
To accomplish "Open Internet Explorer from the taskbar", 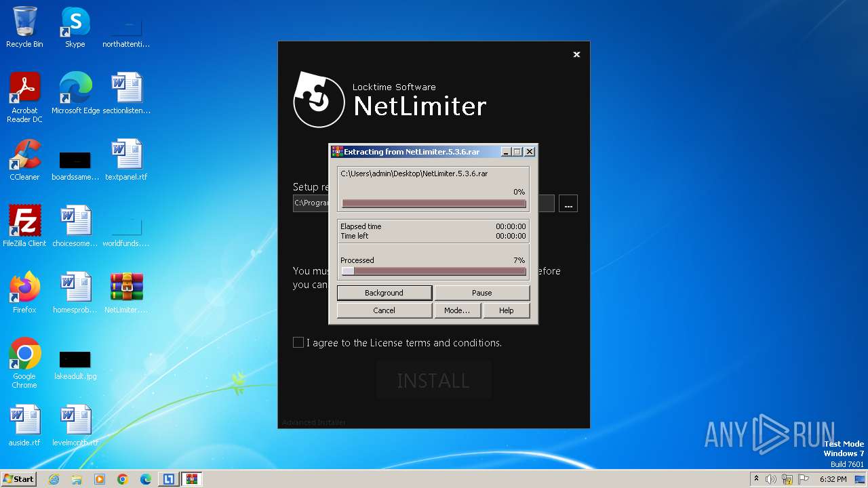I will 54,479.
